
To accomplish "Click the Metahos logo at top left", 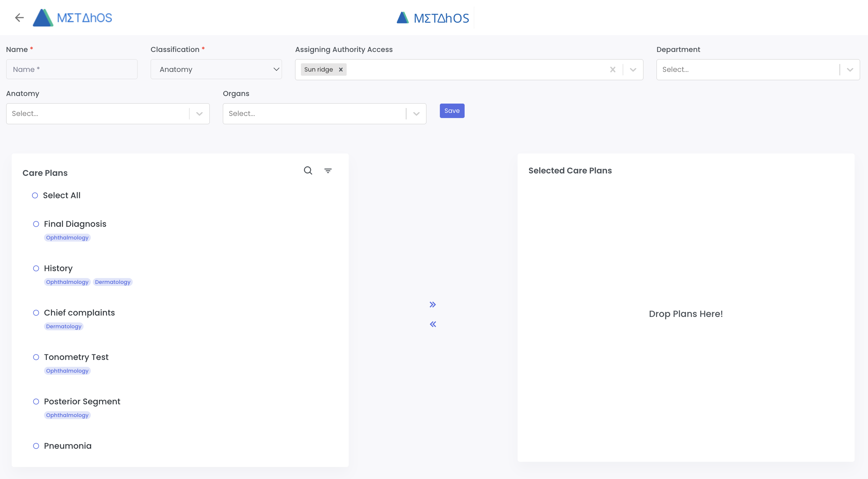I will click(x=73, y=18).
